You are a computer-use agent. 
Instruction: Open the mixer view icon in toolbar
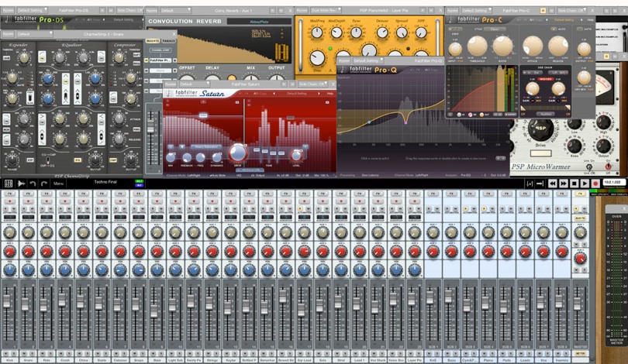click(x=9, y=184)
